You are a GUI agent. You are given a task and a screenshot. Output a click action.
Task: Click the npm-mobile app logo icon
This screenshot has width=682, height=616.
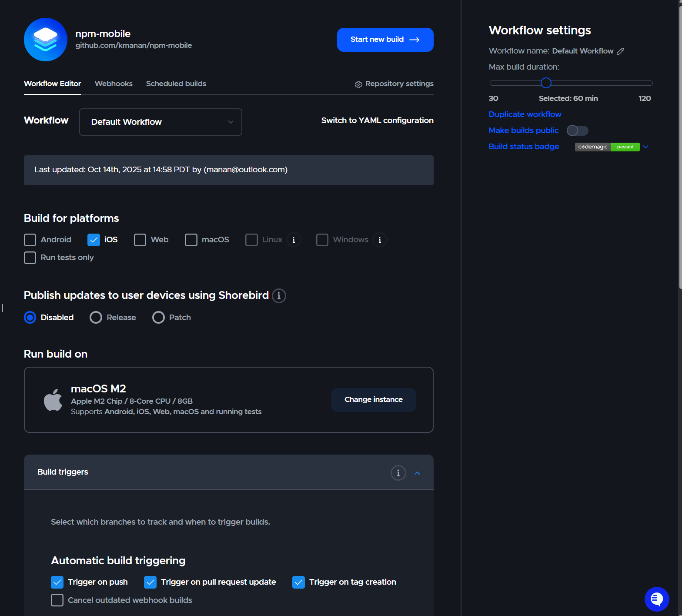pos(46,40)
